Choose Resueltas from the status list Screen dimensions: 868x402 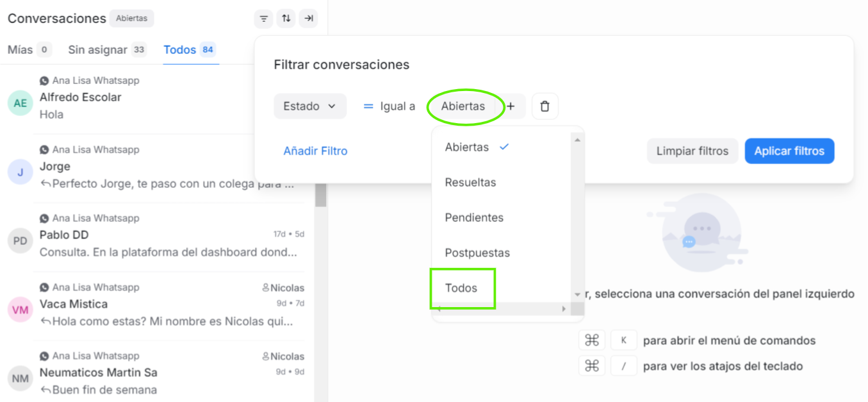pos(470,183)
